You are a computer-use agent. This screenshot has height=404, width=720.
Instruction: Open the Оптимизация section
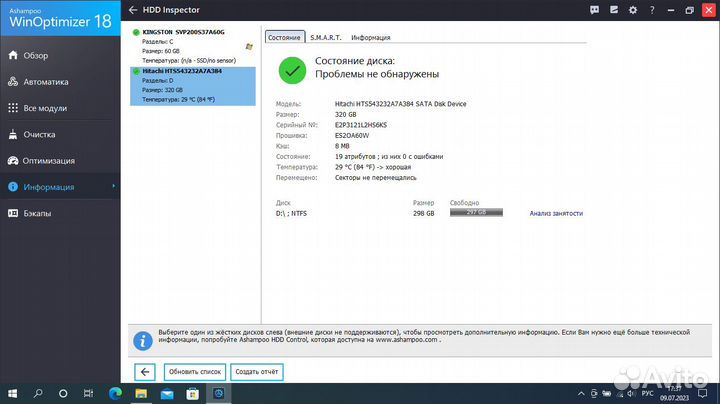[x=60, y=161]
